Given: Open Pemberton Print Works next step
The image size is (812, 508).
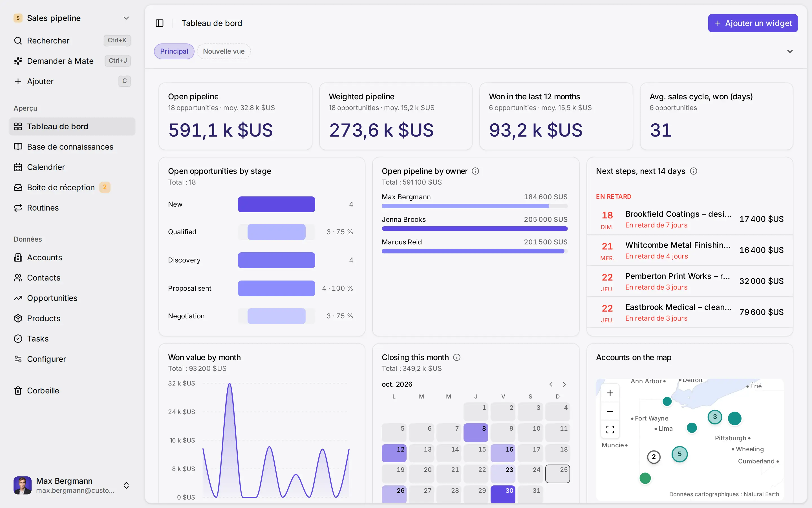Looking at the screenshot, I should tap(690, 281).
